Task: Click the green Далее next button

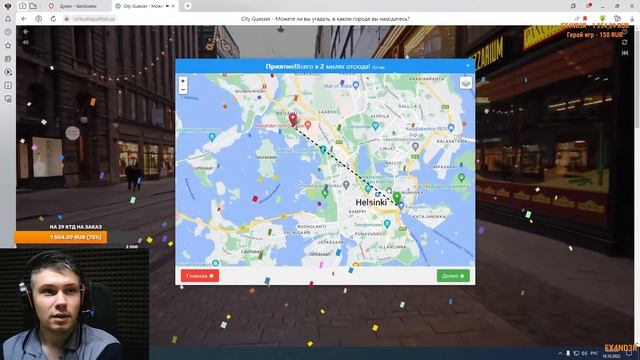Action: 453,276
